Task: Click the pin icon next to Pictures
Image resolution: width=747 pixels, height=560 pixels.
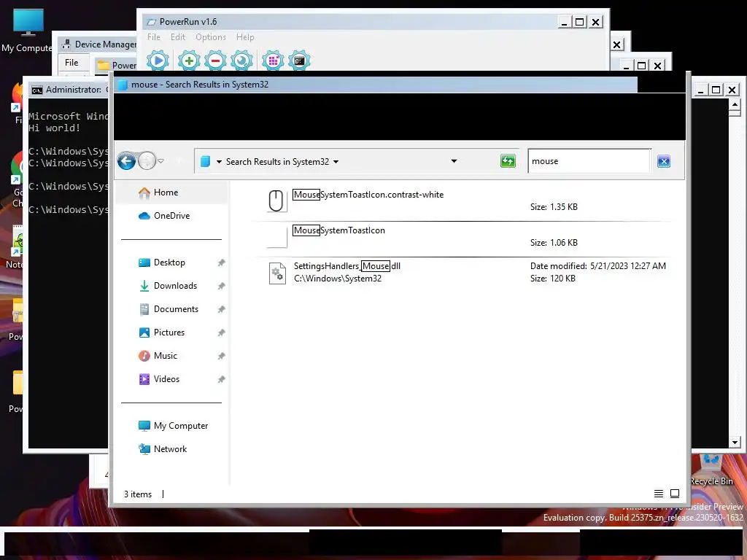Action: pos(221,332)
